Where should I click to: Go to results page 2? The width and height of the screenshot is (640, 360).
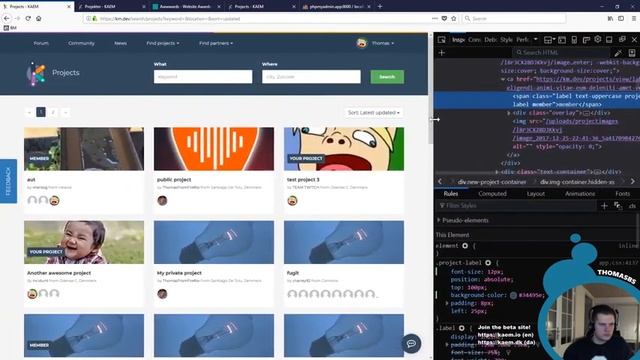click(53, 112)
